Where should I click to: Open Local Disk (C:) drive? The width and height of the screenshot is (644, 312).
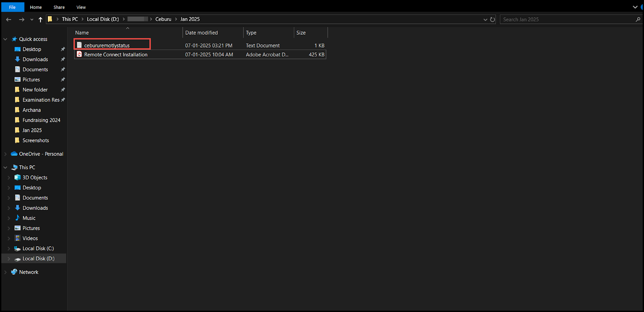pyautogui.click(x=38, y=248)
